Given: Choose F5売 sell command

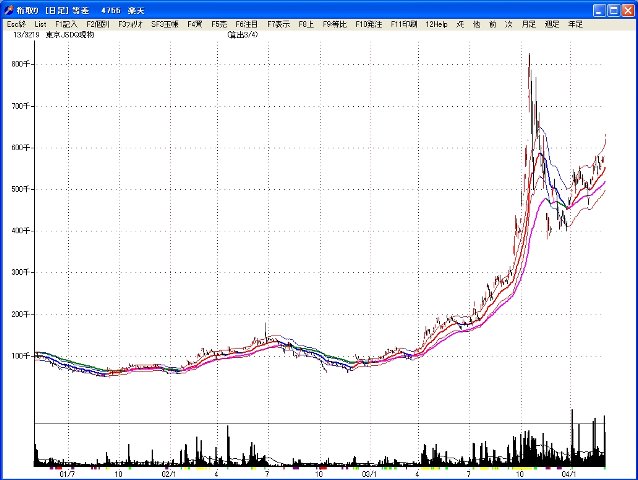Looking at the screenshot, I should [x=218, y=22].
